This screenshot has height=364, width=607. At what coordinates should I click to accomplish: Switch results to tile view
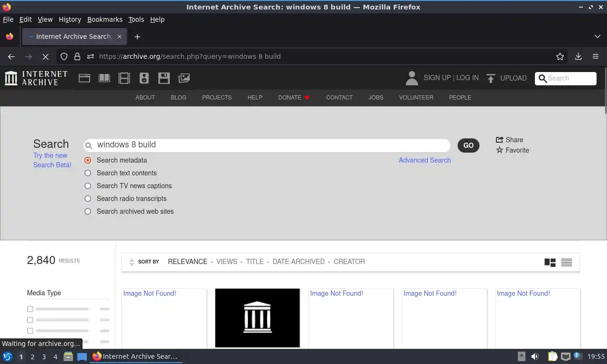tap(550, 262)
